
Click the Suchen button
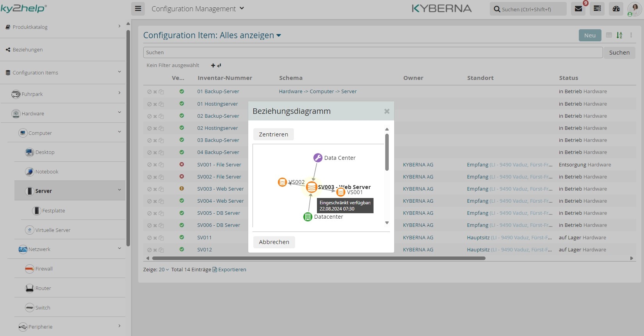pos(619,53)
